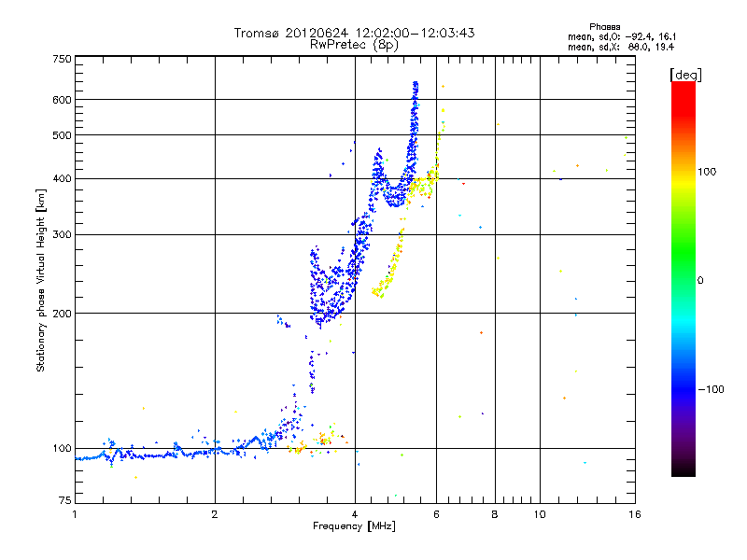Click the 200 km y-axis tick label

click(62, 314)
